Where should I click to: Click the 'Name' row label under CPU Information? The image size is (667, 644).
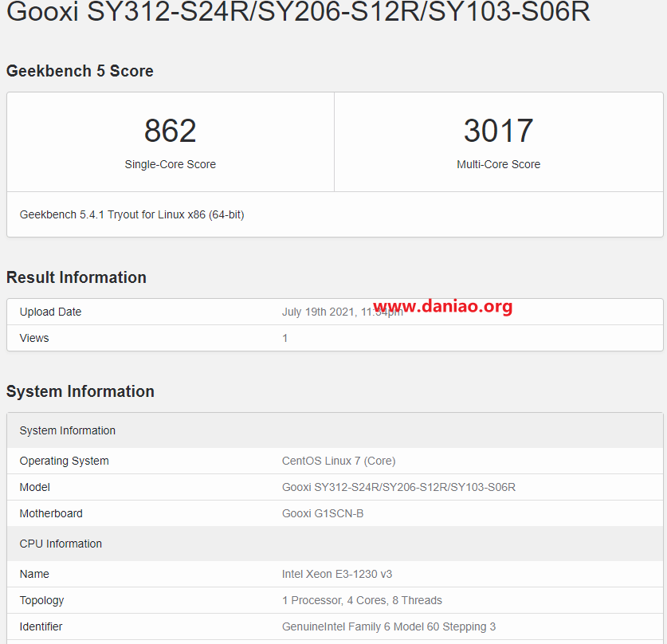[x=34, y=574]
